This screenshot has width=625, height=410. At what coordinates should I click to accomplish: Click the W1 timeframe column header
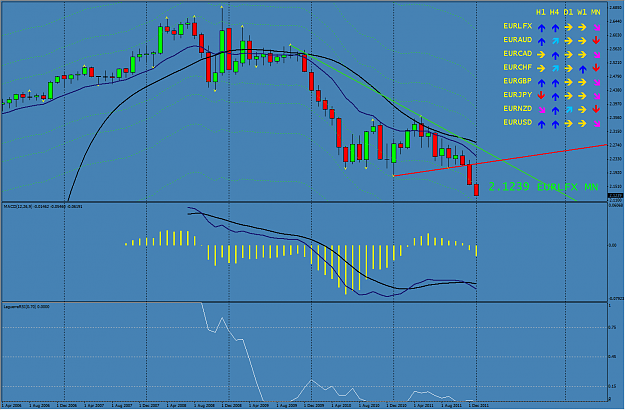[582, 13]
